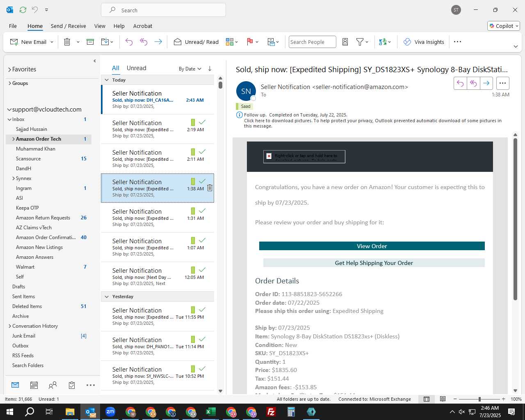Expand the Groups section
The height and width of the screenshot is (420, 525).
coord(9,83)
